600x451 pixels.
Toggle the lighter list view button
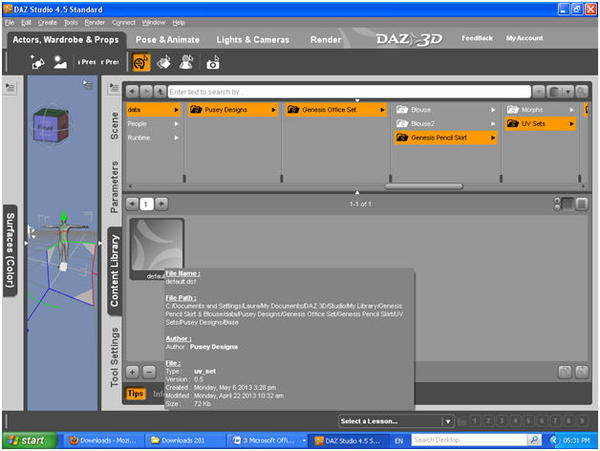[582, 204]
